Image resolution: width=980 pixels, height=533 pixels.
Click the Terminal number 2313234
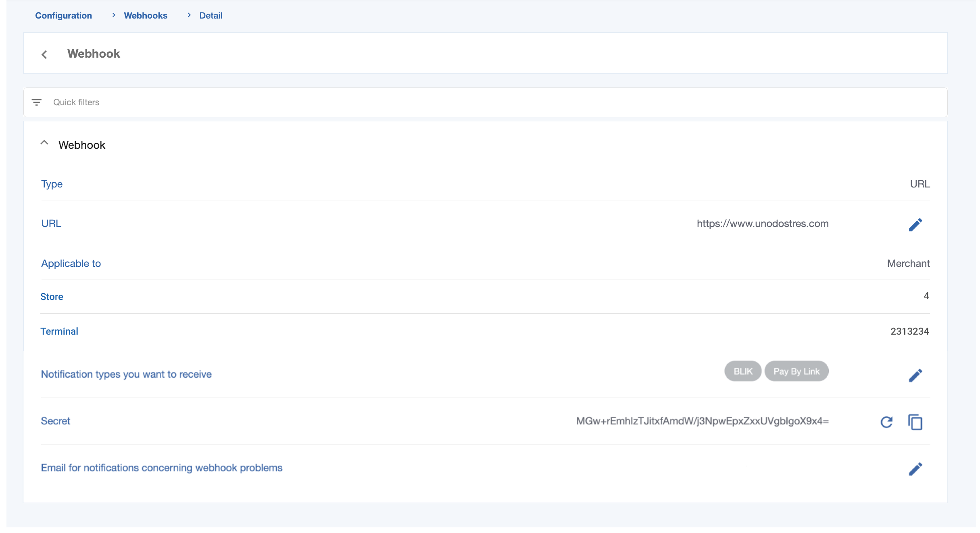click(x=909, y=331)
